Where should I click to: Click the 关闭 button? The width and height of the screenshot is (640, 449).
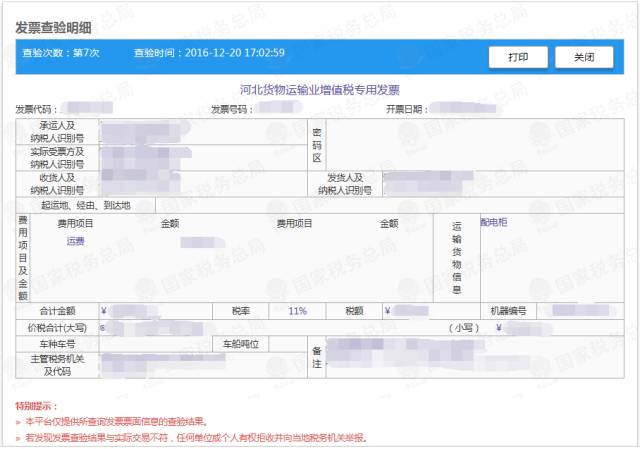pos(584,57)
